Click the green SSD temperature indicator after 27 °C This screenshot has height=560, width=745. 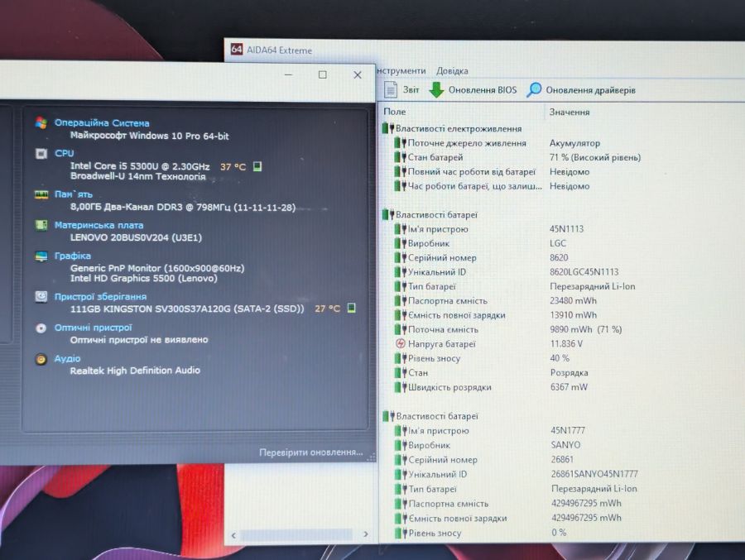tap(351, 308)
